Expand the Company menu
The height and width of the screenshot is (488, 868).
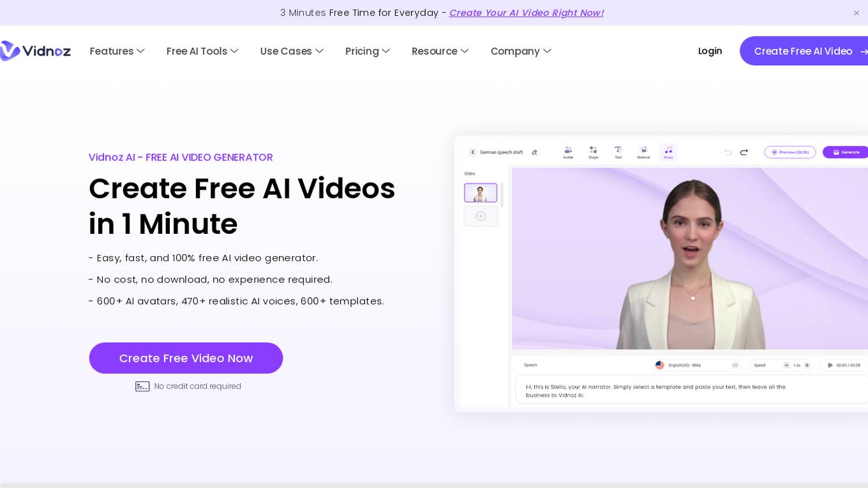click(521, 51)
